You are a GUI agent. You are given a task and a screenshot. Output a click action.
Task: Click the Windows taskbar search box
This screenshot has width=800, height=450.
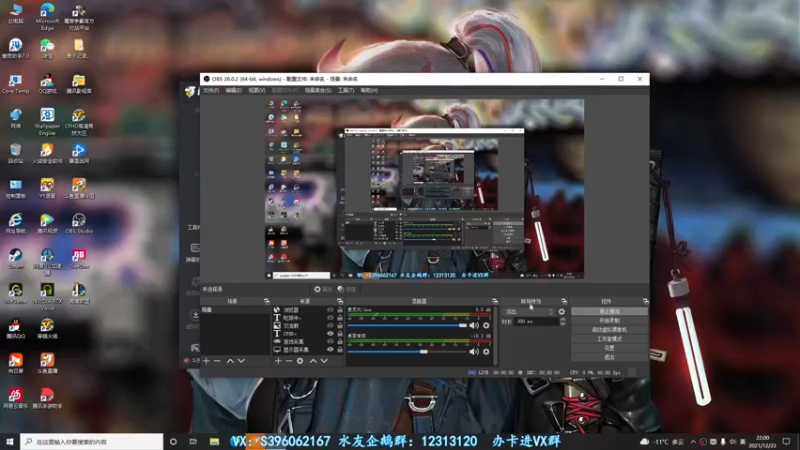[92, 441]
